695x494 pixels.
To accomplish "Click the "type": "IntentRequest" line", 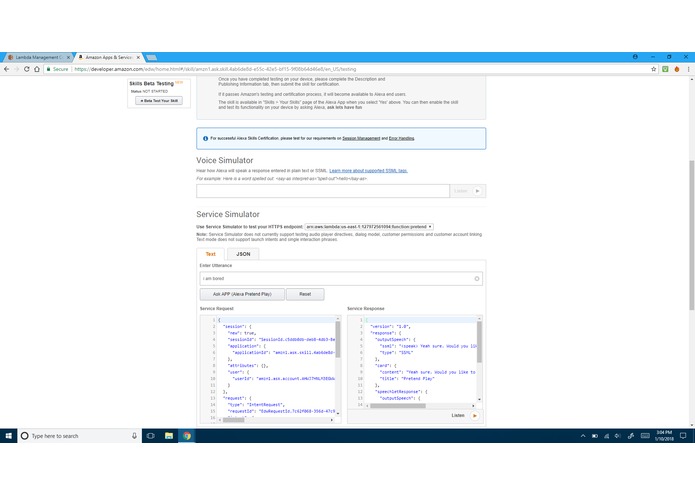I will click(256, 405).
